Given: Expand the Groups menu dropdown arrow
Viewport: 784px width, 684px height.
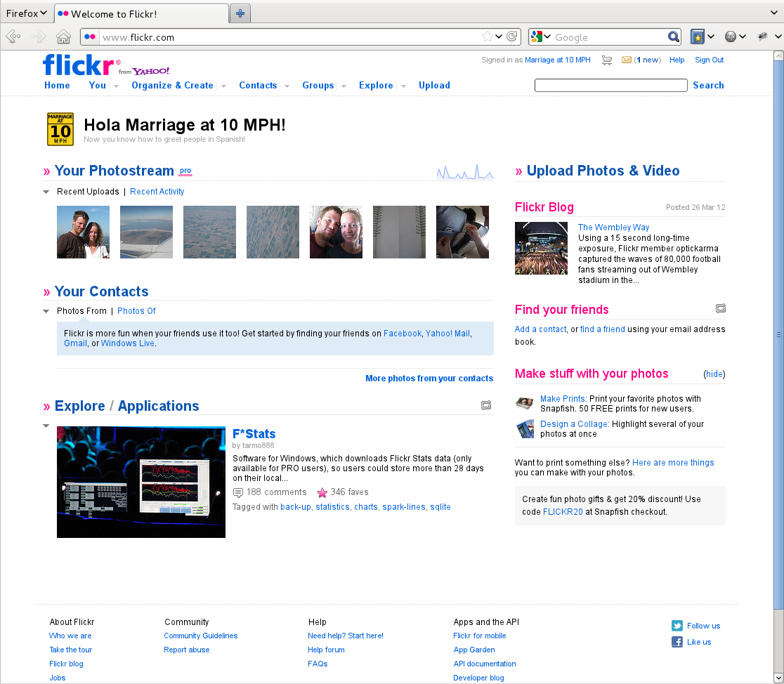Looking at the screenshot, I should [344, 86].
